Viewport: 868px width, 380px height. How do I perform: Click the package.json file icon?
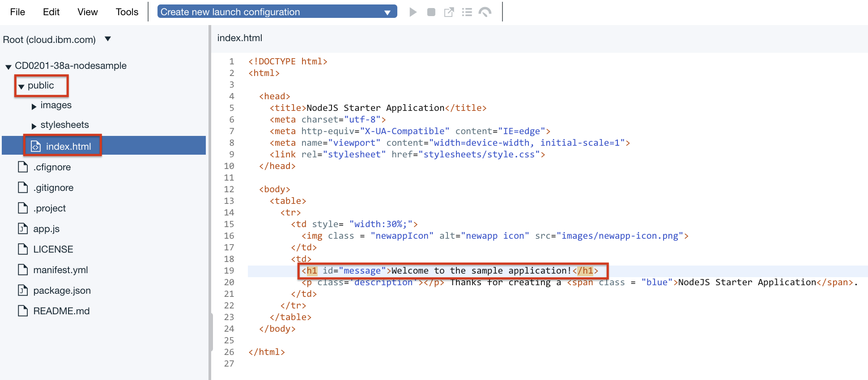(x=23, y=290)
